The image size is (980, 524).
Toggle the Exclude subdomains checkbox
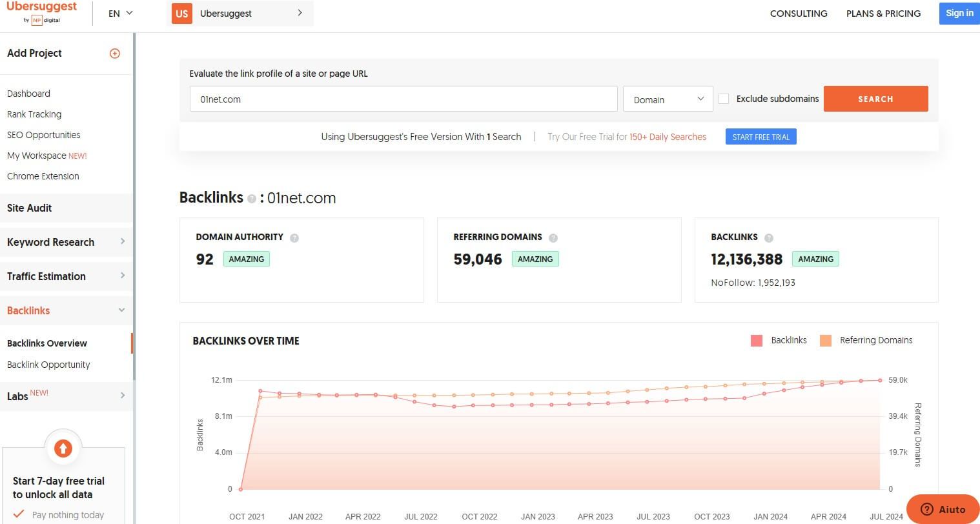tap(724, 99)
